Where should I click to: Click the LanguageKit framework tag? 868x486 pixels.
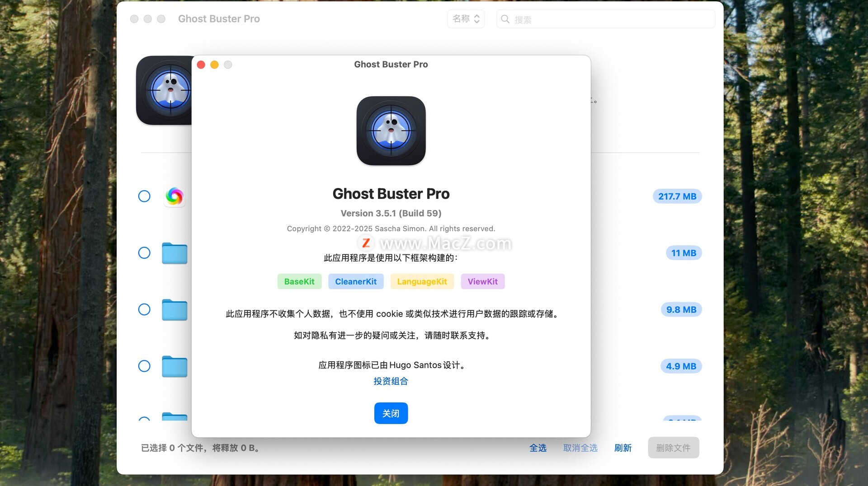coord(422,281)
